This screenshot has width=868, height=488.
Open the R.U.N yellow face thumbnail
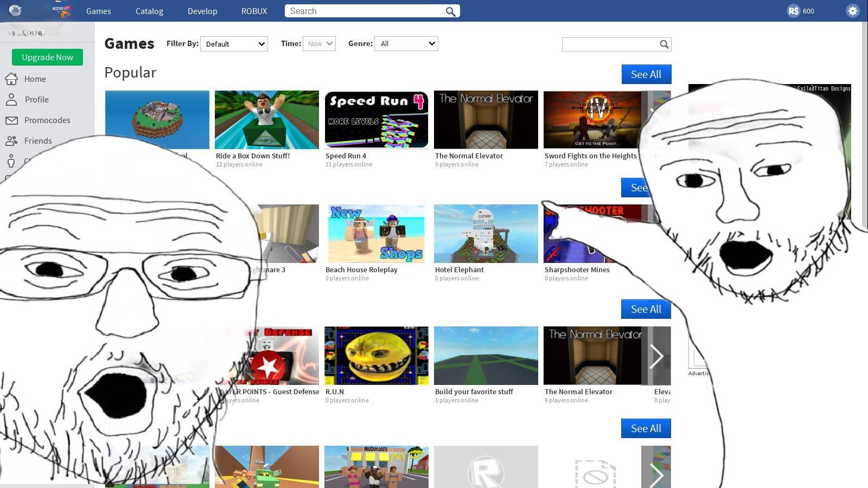tap(376, 356)
